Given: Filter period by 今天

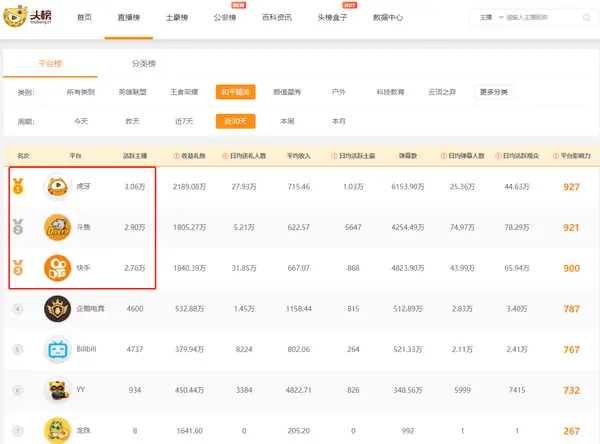Looking at the screenshot, I should [81, 121].
